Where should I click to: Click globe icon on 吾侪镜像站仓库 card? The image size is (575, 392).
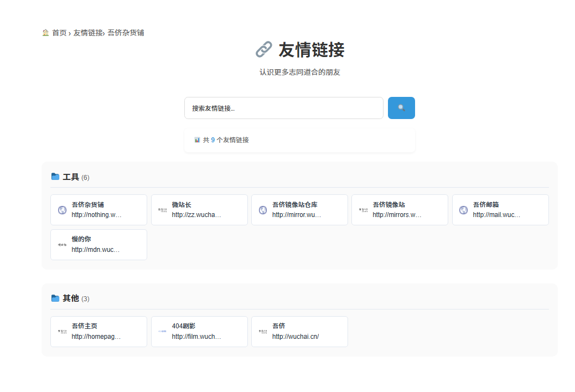(x=263, y=210)
